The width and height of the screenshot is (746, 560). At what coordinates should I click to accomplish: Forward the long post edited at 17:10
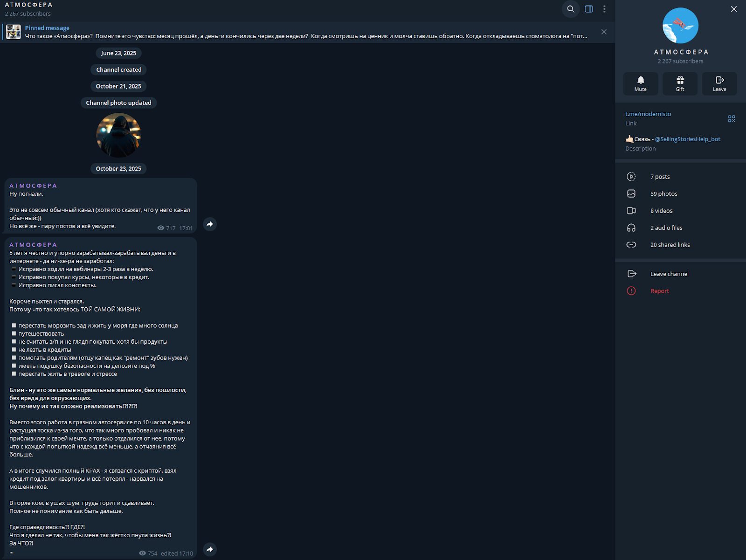click(210, 549)
